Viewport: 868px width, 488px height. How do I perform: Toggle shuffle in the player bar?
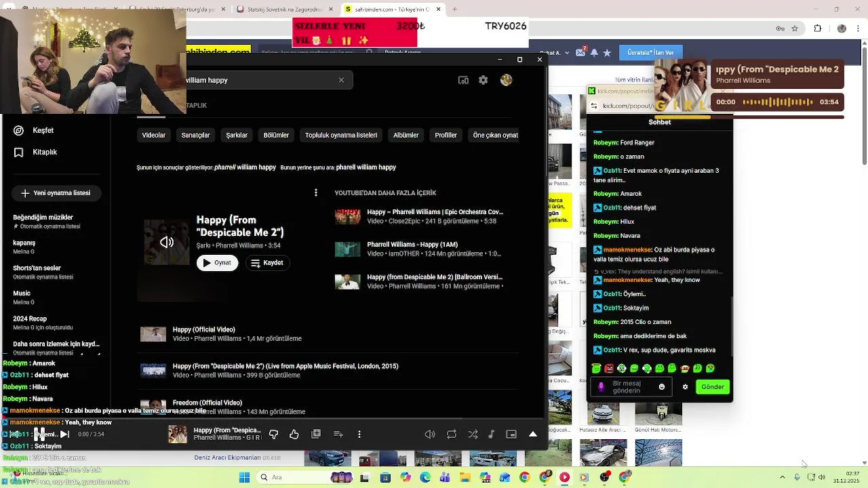pos(473,434)
